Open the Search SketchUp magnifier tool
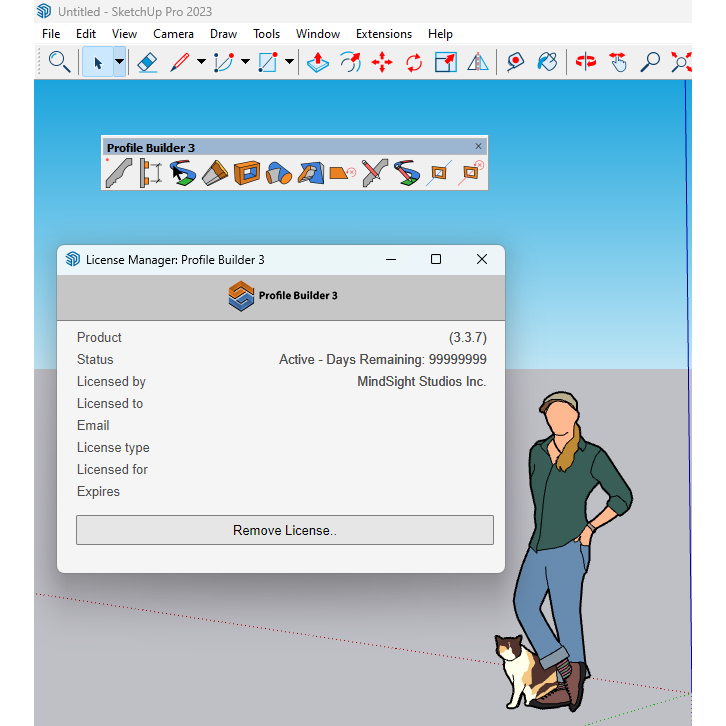Image resolution: width=726 pixels, height=726 pixels. [x=59, y=62]
